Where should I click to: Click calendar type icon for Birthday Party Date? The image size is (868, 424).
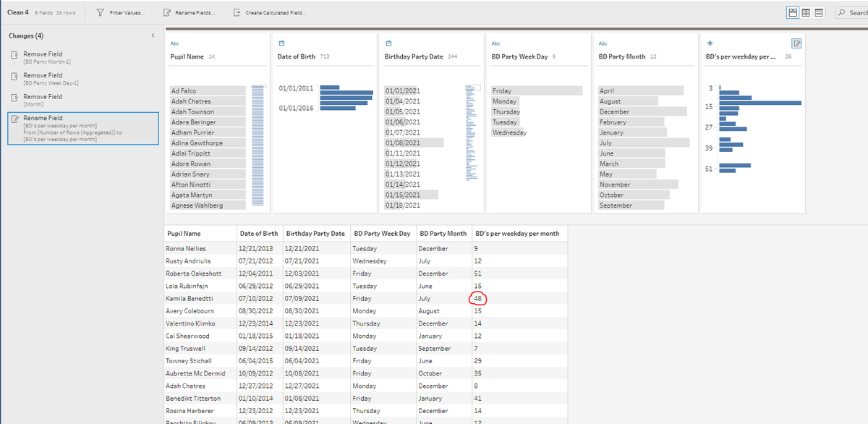click(x=388, y=43)
